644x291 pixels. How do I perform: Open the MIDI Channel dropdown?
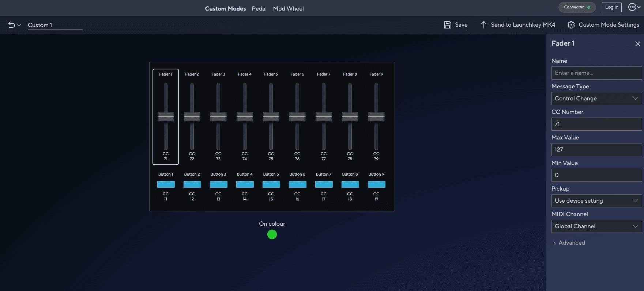tap(596, 226)
